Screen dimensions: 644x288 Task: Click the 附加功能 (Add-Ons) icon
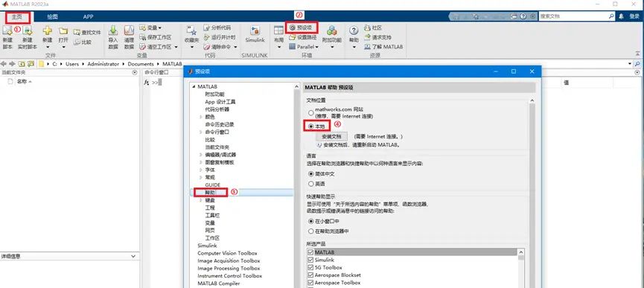click(x=332, y=31)
